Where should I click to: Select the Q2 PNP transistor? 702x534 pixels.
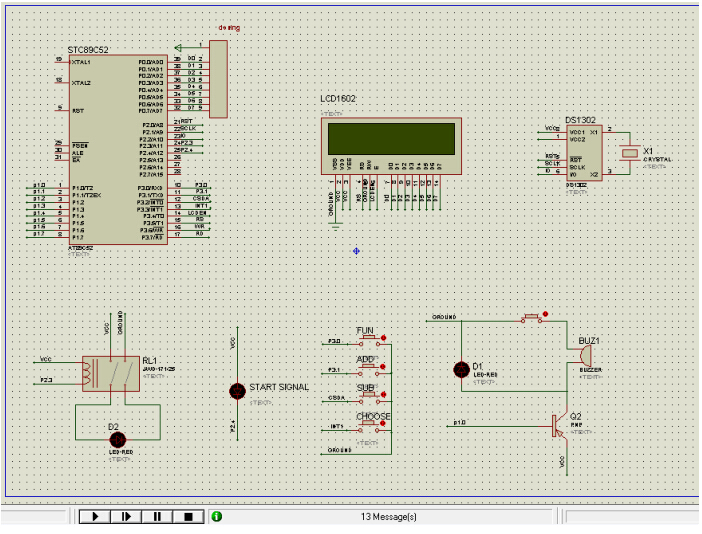[554, 425]
